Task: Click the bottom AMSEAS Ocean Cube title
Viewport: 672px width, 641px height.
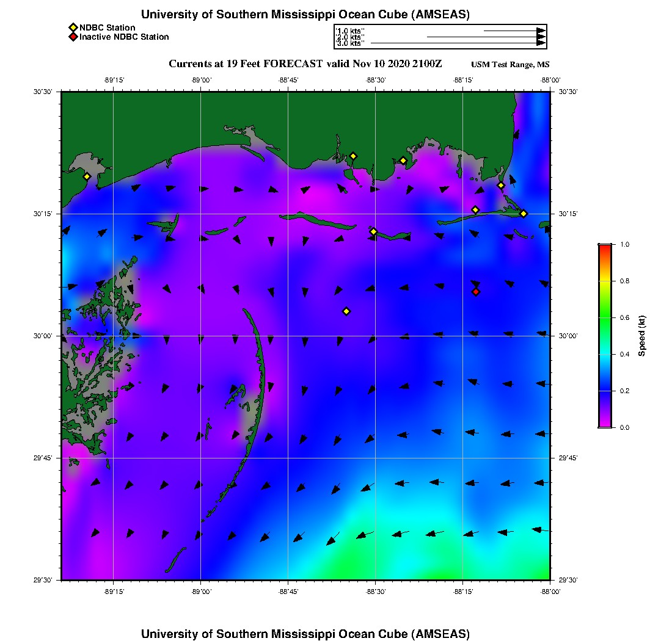Action: tap(305, 634)
